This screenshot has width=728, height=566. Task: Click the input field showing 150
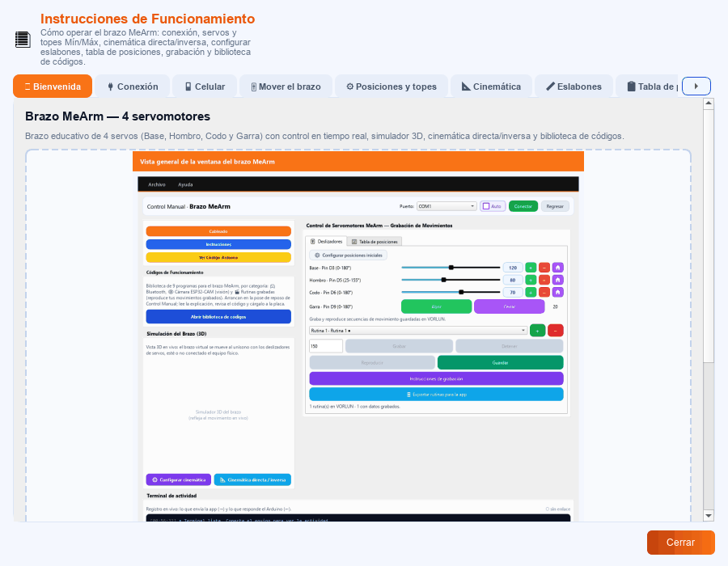tap(326, 346)
